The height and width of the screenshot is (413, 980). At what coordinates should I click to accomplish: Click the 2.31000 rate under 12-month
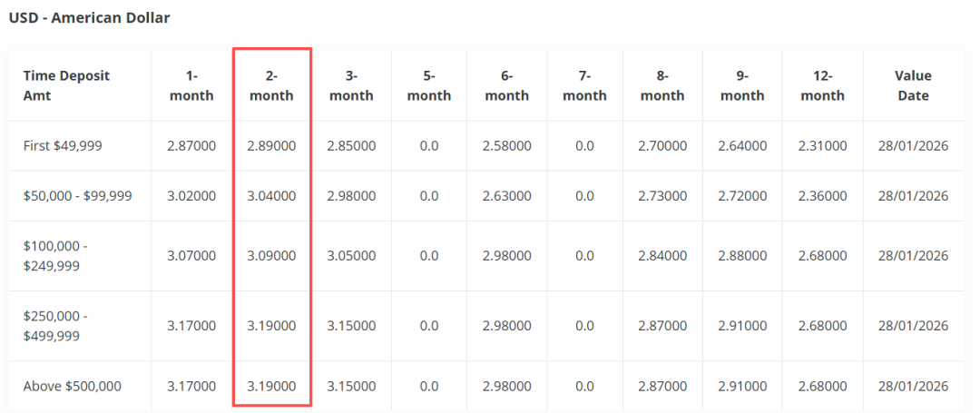coord(823,145)
